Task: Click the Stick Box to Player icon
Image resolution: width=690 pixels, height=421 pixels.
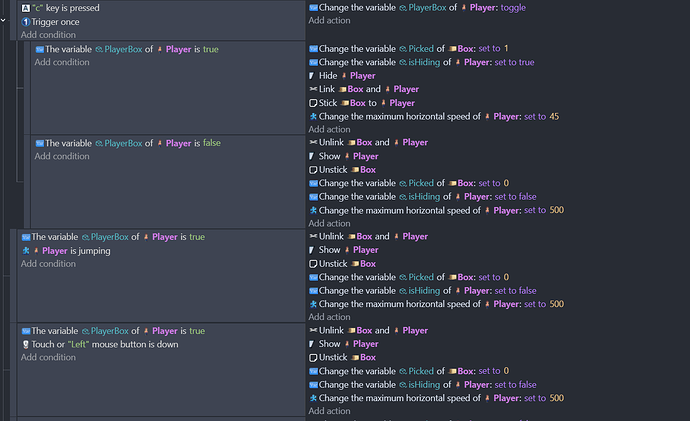Action: coord(313,103)
